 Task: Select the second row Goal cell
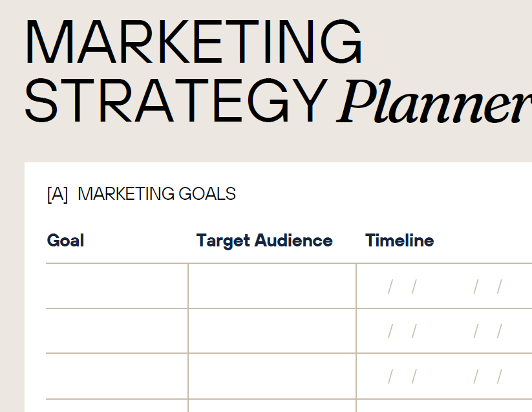pos(117,331)
